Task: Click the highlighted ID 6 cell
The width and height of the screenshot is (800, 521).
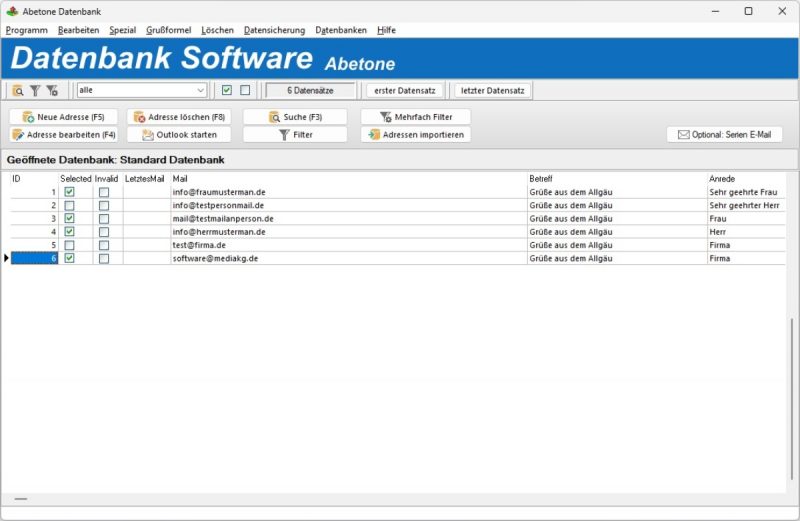Action: tap(34, 258)
